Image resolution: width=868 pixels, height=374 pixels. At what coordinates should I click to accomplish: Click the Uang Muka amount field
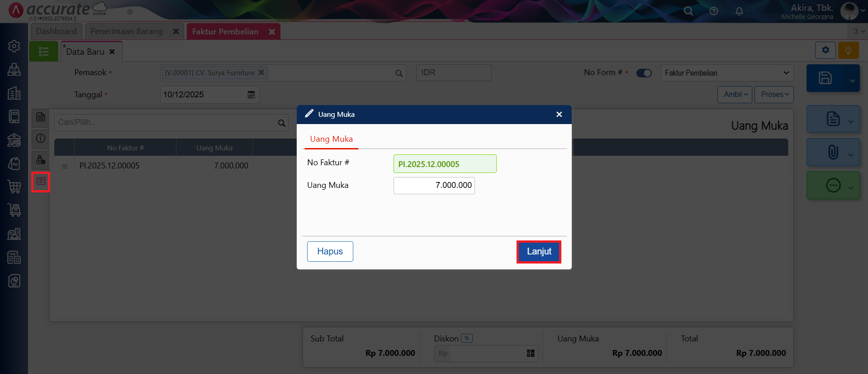pyautogui.click(x=434, y=186)
